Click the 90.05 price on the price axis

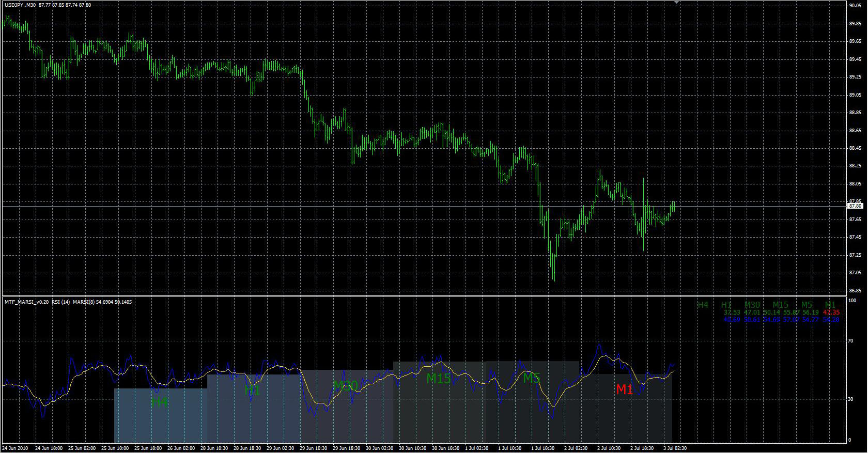(855, 6)
